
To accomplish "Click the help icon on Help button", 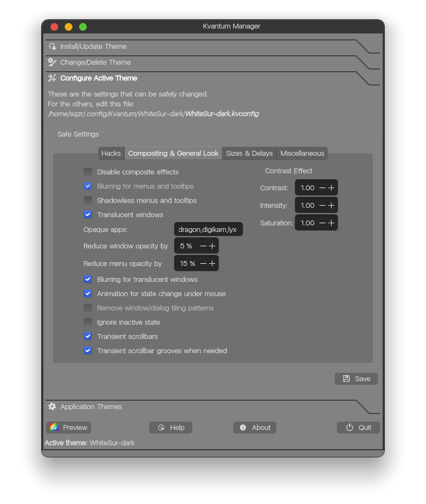I will 161,428.
